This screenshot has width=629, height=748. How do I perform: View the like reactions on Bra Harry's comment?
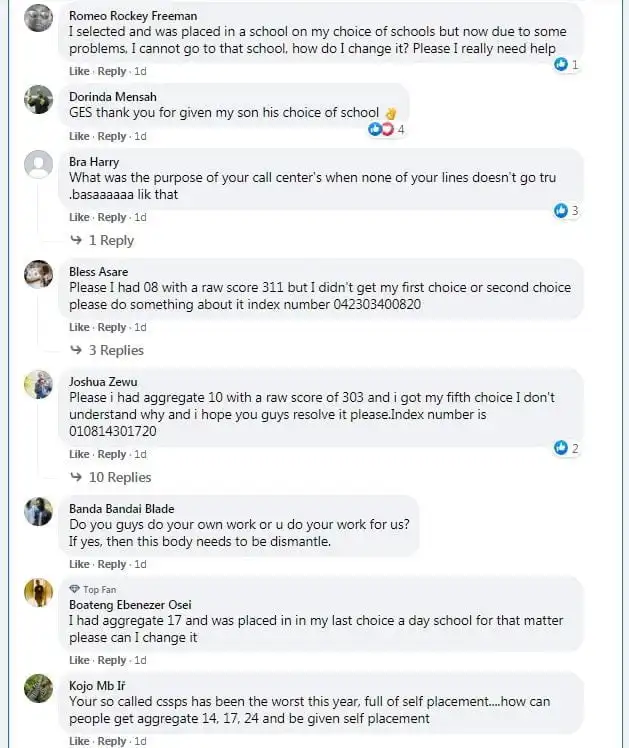pos(566,211)
